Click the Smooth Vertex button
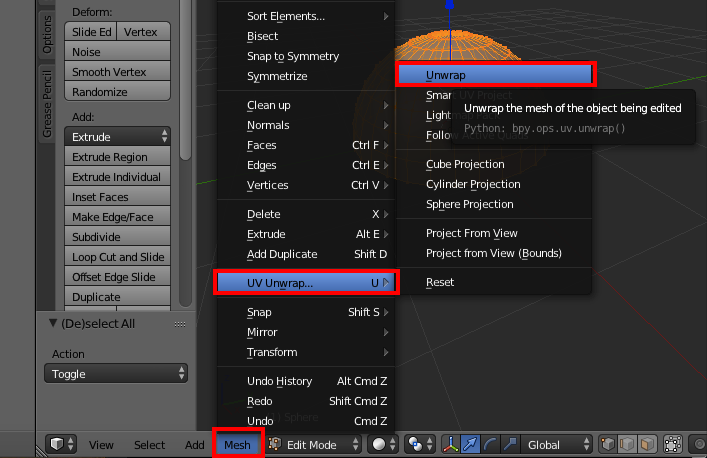 117,72
